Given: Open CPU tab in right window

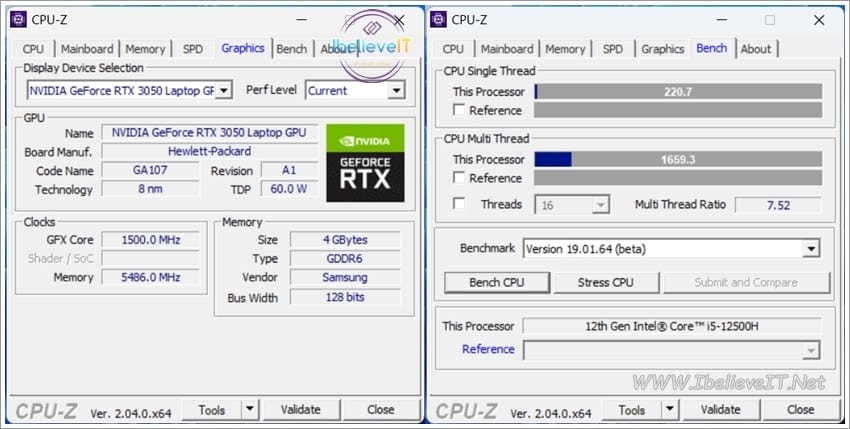Looking at the screenshot, I should coord(453,49).
